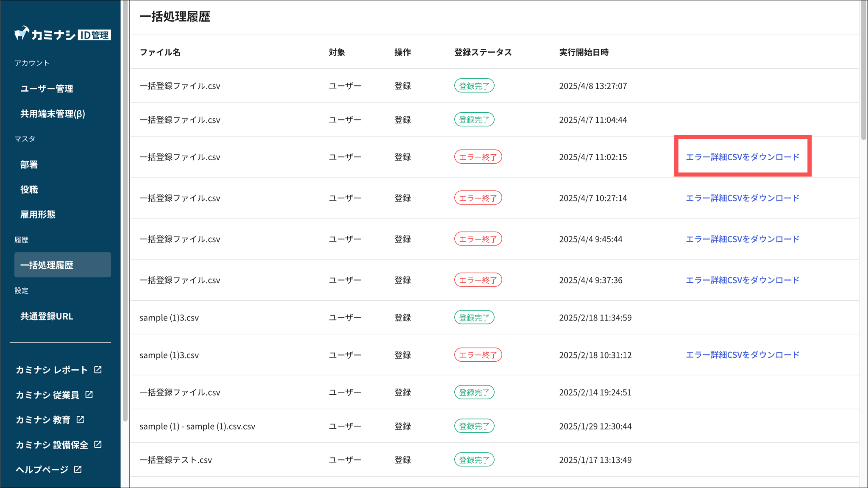The height and width of the screenshot is (488, 868).
Task: Click the external-link icon beside カミナシ 設備保全
Action: click(x=98, y=444)
